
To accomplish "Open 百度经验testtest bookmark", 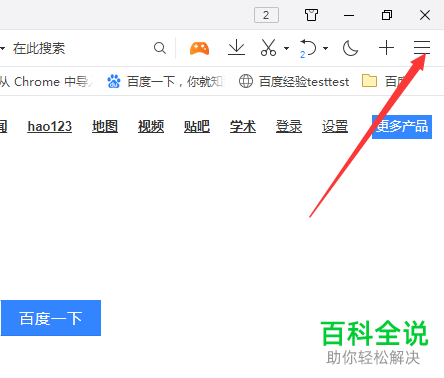I will [x=294, y=82].
